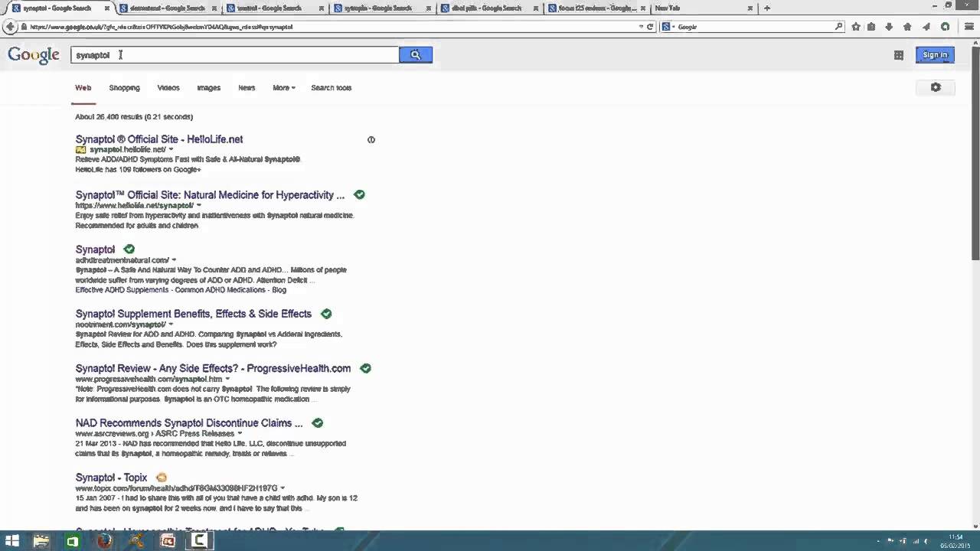Click the orange rating badge beside Synaptol - Topix
980x551 pixels.
[x=162, y=478]
